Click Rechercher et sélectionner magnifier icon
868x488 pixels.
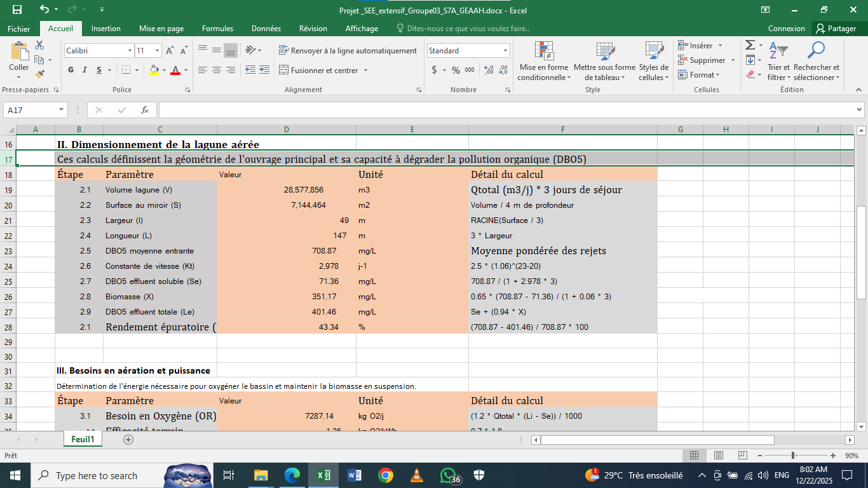pyautogui.click(x=816, y=50)
